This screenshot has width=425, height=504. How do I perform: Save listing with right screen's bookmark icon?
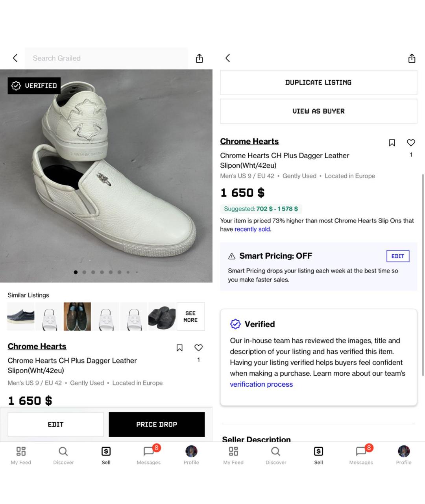392,143
